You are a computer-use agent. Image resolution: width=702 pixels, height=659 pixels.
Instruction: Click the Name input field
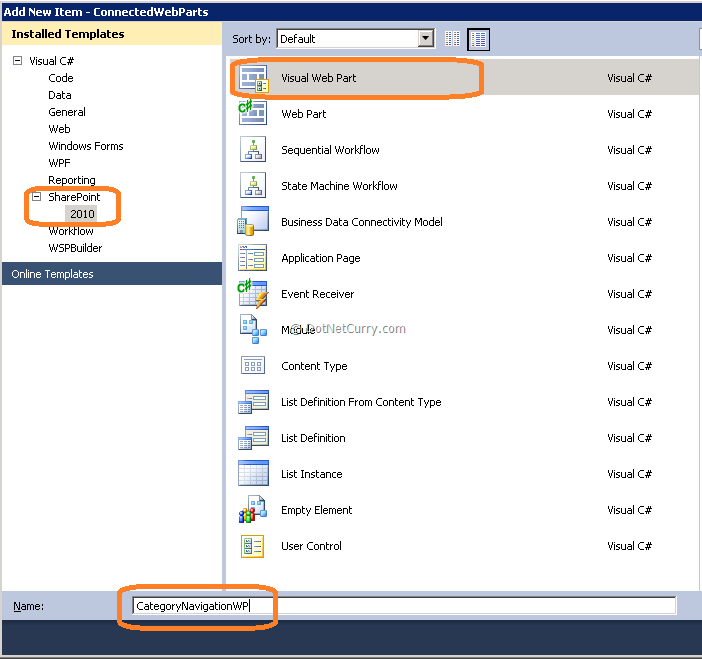[x=404, y=606]
